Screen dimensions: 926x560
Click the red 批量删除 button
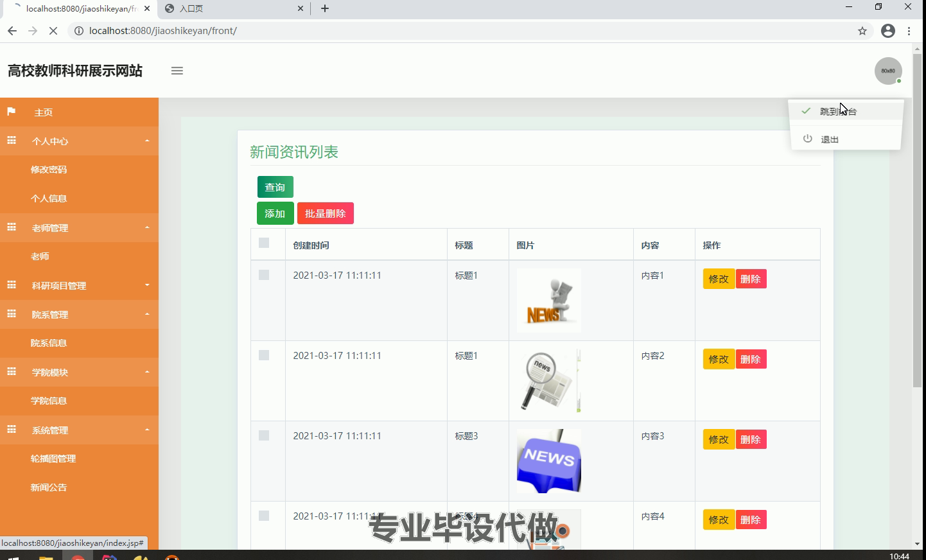click(x=326, y=213)
